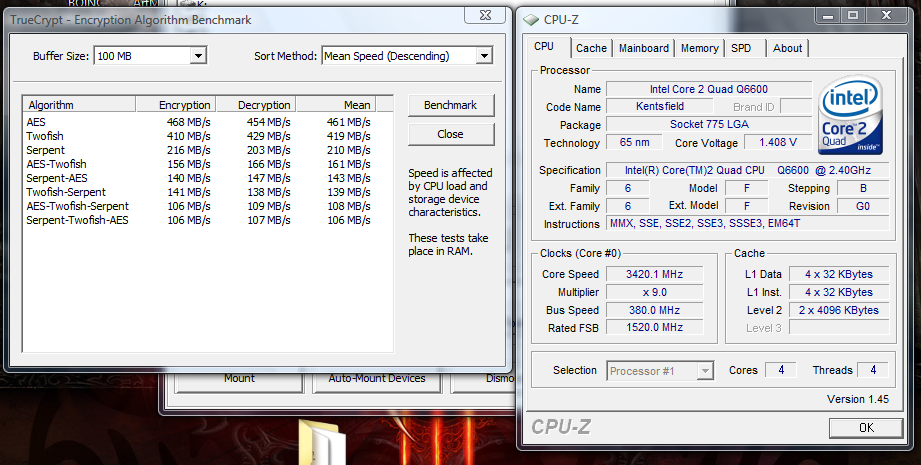Image resolution: width=921 pixels, height=465 pixels.
Task: Click the Auto-Mount Devices button
Action: (x=377, y=380)
